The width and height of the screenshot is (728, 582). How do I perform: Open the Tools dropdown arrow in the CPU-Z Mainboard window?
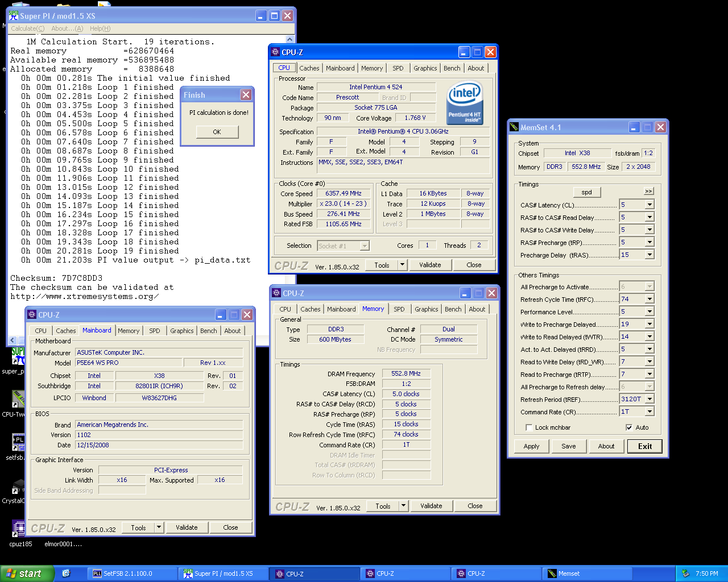(x=159, y=527)
